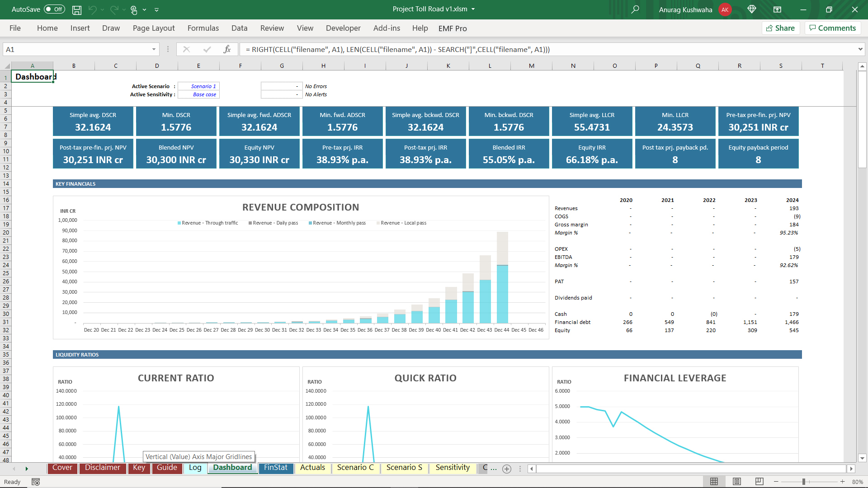Click the Undo arrow icon
Image resolution: width=868 pixels, height=488 pixels.
93,9
